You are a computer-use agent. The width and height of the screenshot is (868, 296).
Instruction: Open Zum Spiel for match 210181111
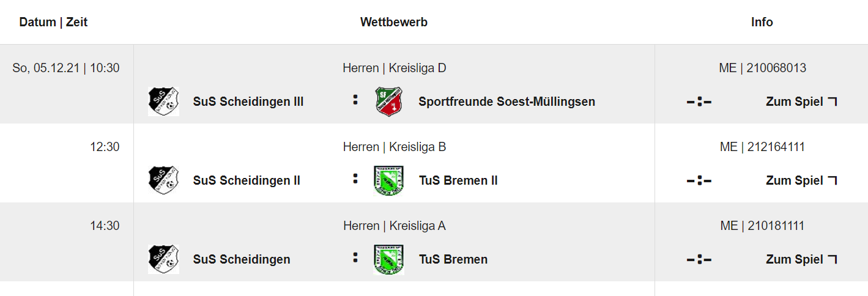(x=801, y=259)
